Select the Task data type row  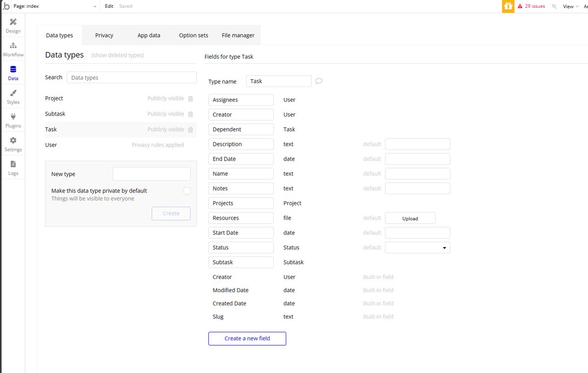[x=121, y=129]
